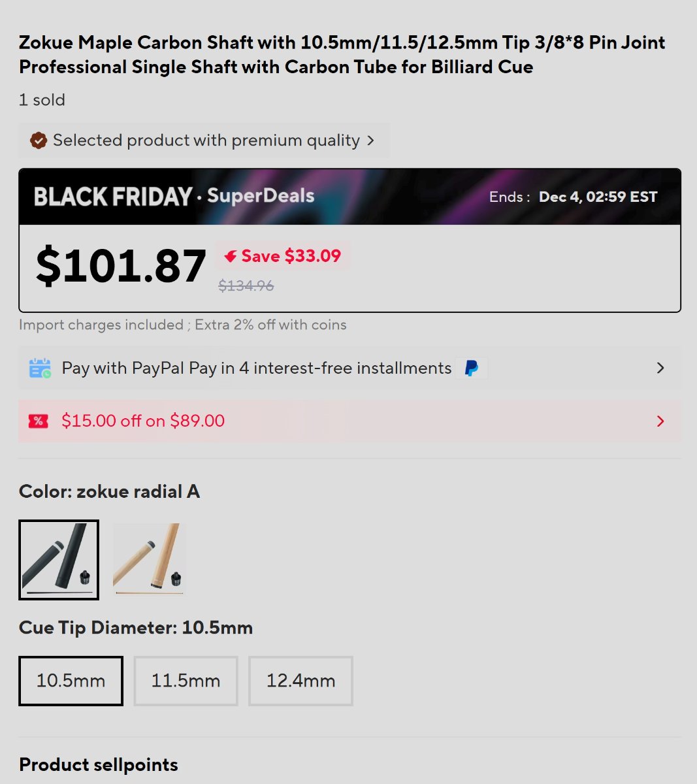Expand the PayPal installments chevron arrow
Image resolution: width=697 pixels, height=784 pixels.
pyautogui.click(x=660, y=368)
